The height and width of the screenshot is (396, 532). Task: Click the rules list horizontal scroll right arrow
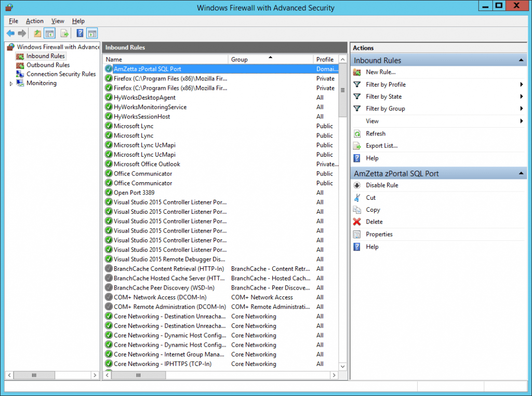[x=334, y=375]
